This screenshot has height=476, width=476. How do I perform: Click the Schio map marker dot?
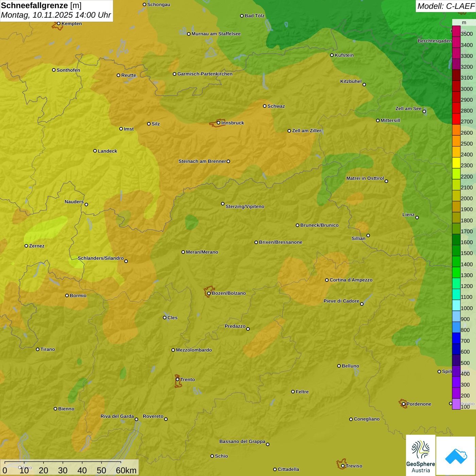click(x=212, y=456)
